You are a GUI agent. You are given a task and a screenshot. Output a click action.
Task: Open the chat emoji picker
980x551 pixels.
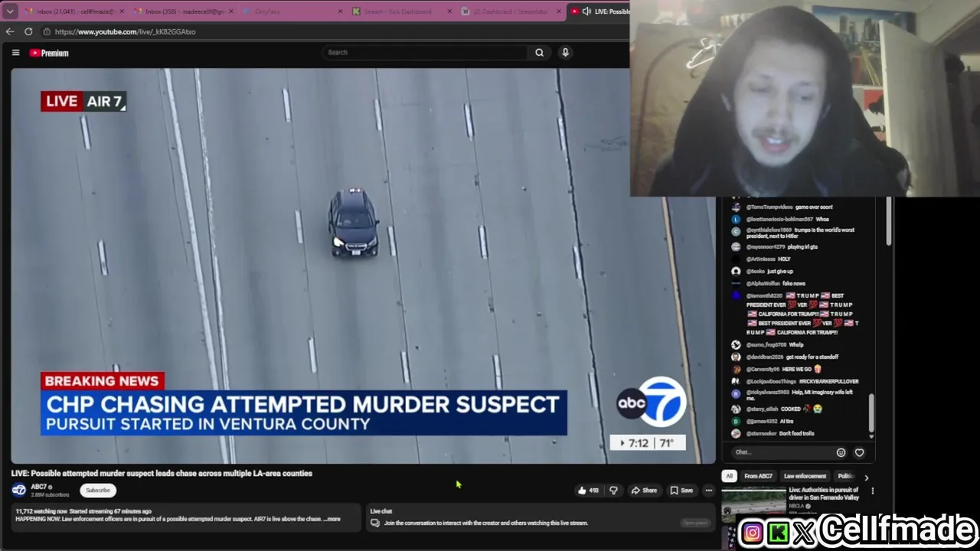tap(841, 452)
